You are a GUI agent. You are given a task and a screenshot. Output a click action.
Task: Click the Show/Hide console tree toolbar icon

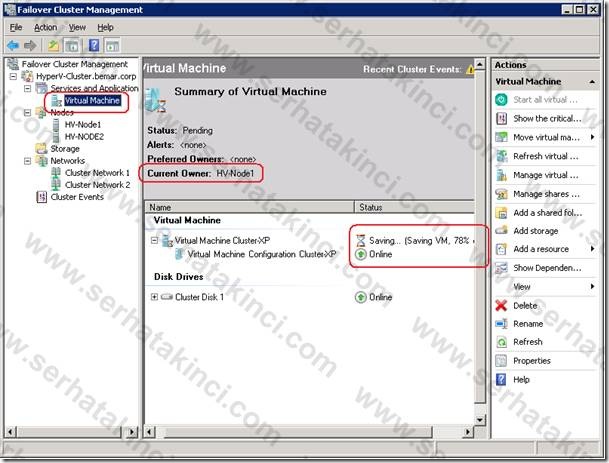click(x=72, y=45)
